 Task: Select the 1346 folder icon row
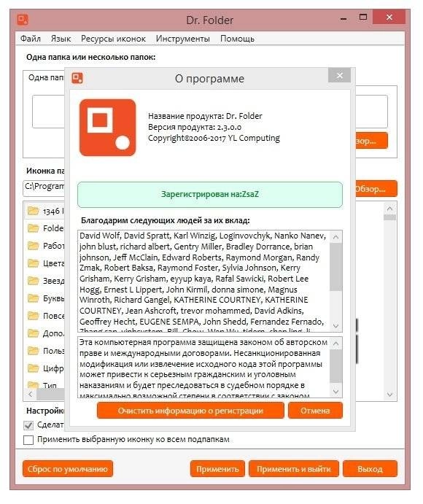click(45, 211)
